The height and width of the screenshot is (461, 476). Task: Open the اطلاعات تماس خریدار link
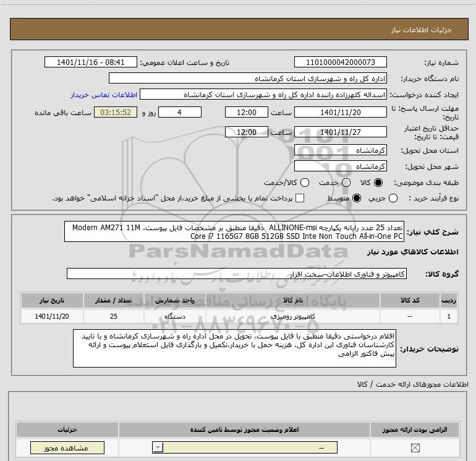tap(104, 95)
